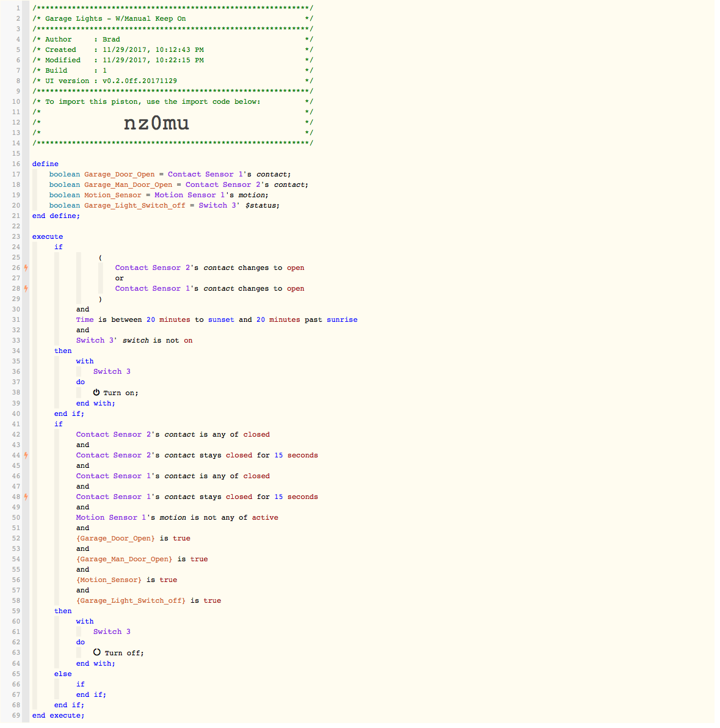Click the and operator on line 32
The width and height of the screenshot is (720, 728).
pos(82,330)
